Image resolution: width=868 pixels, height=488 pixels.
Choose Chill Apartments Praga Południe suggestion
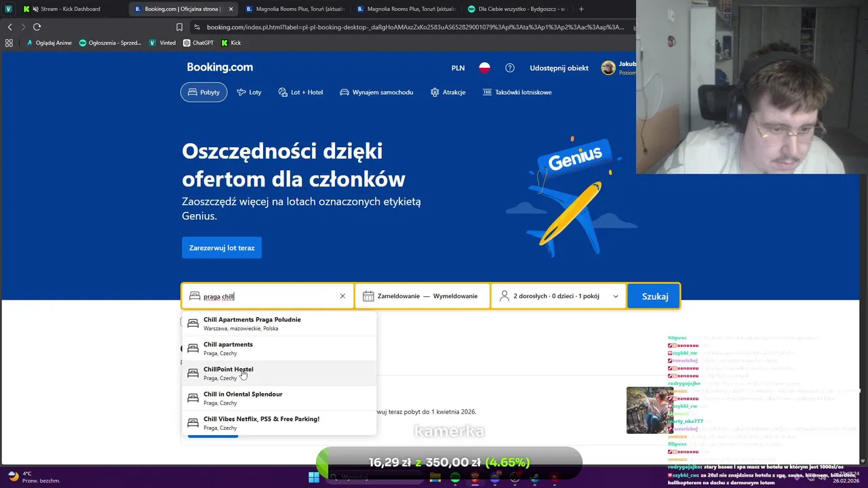click(x=279, y=324)
